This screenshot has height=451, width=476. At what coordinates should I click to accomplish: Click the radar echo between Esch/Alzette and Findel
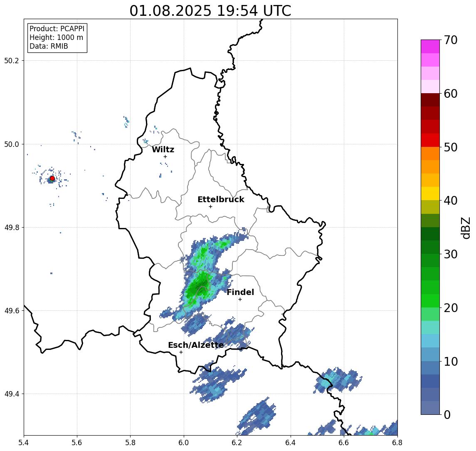click(x=232, y=334)
